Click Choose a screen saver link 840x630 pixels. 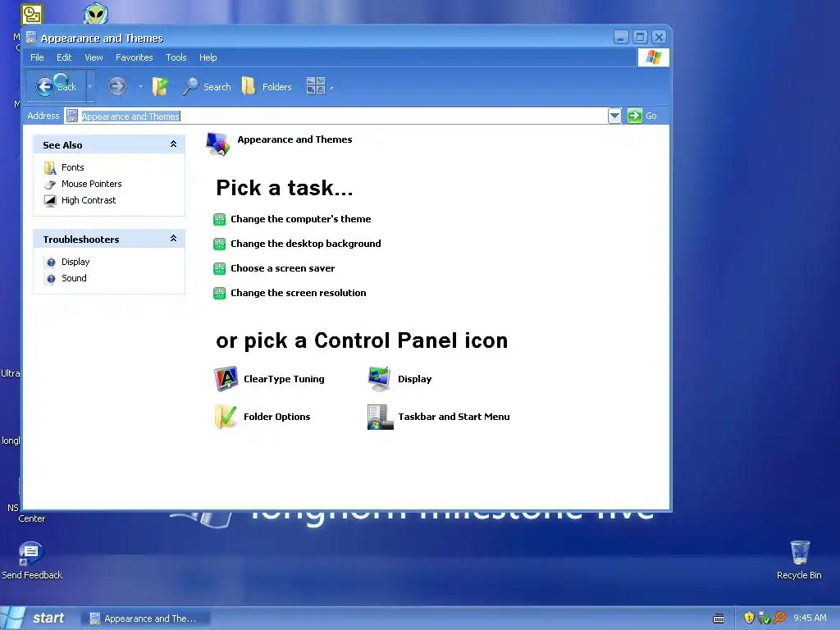[x=282, y=268]
